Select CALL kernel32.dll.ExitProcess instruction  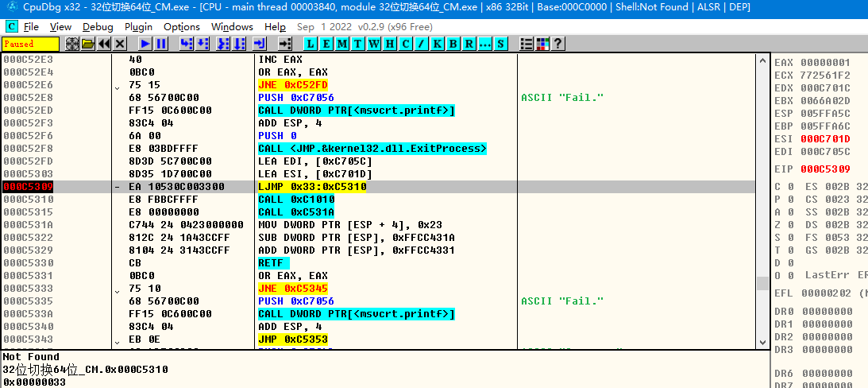(372, 149)
